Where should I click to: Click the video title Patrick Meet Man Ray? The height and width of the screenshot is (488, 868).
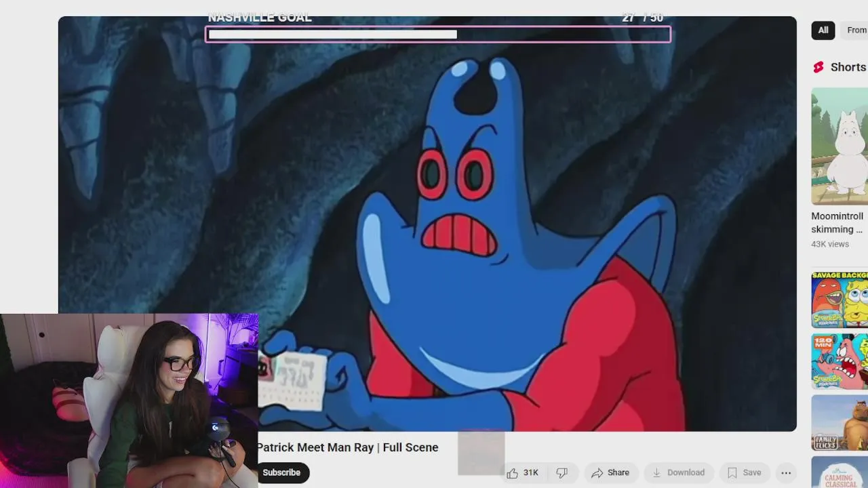click(x=347, y=447)
